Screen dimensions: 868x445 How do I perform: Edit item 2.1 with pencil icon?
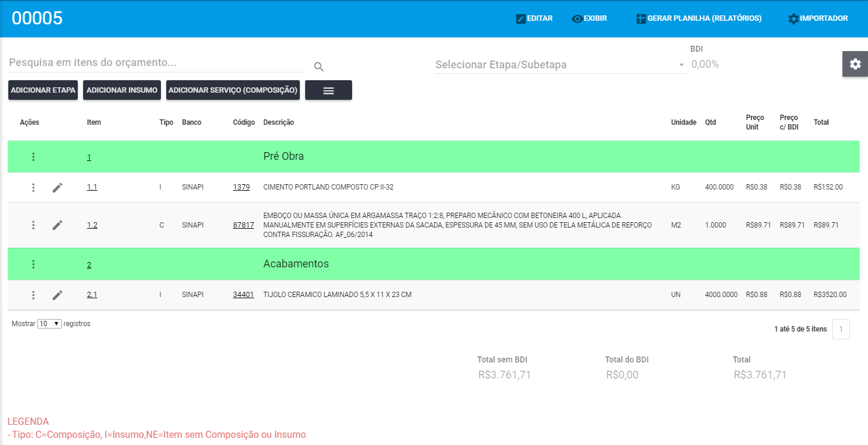coord(57,295)
